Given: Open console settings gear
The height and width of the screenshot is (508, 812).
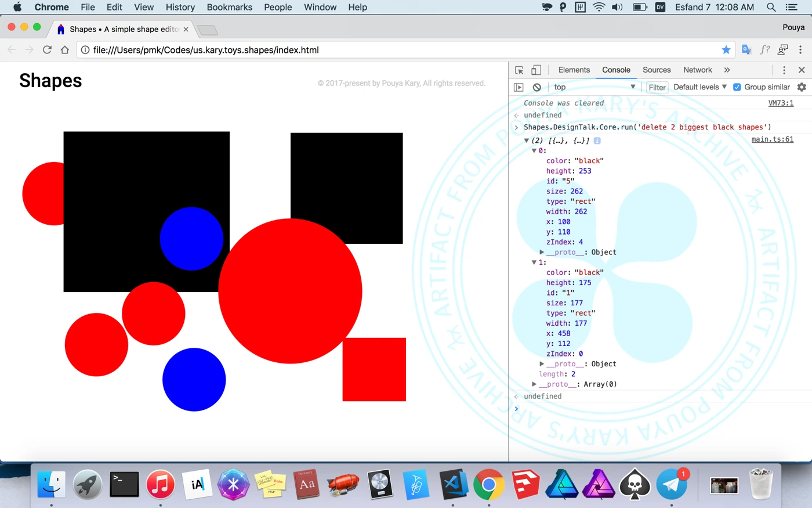Looking at the screenshot, I should [x=802, y=87].
